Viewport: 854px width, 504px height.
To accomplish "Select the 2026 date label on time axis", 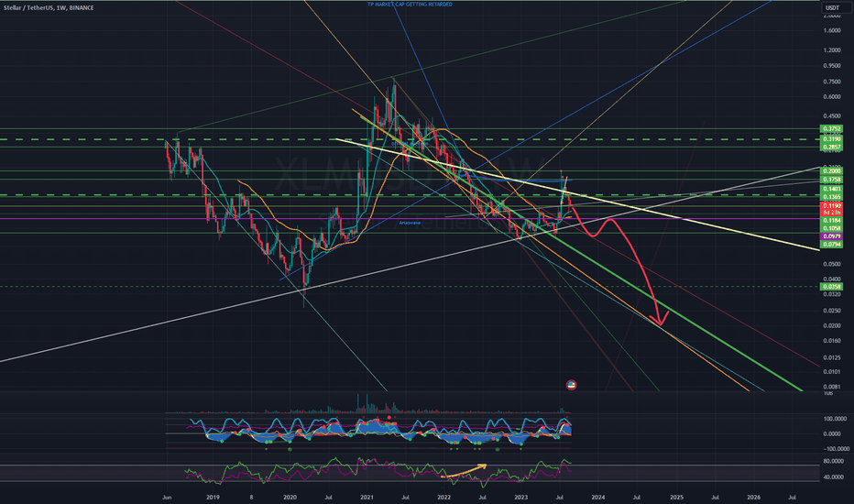I will [753, 497].
